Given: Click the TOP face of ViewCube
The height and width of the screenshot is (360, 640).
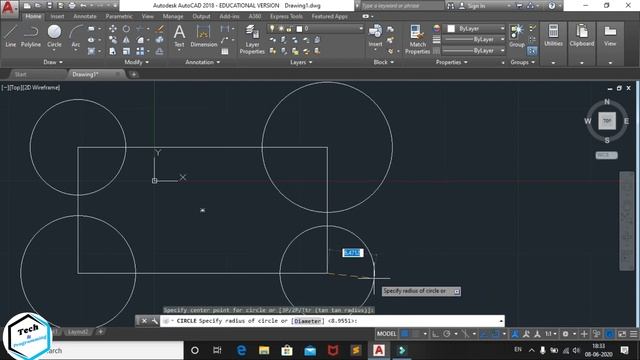Looking at the screenshot, I should point(607,121).
